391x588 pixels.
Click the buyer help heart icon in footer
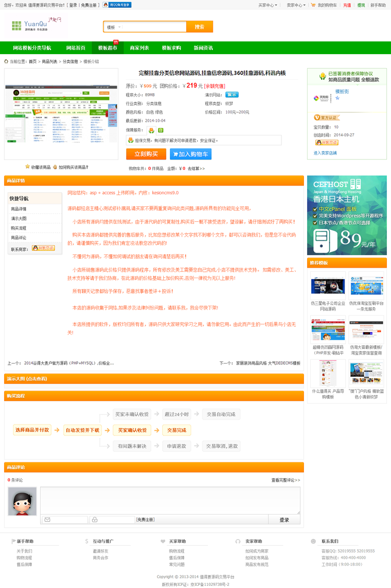click(163, 541)
